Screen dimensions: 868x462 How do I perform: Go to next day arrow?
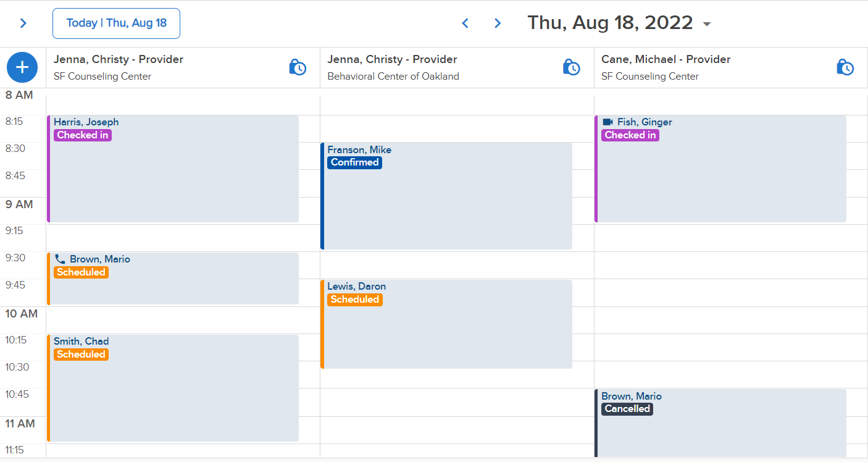tap(498, 23)
